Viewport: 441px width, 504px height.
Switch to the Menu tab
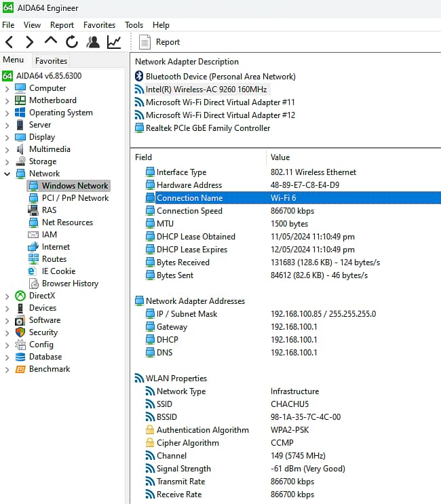pos(13,60)
